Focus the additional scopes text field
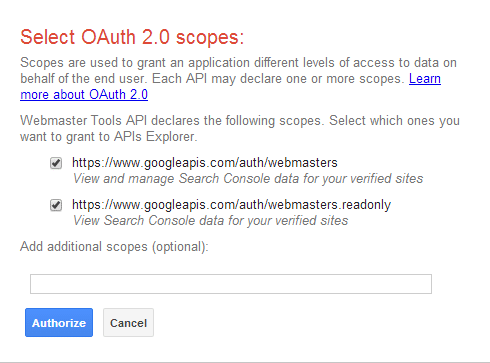This screenshot has height=363, width=490. pyautogui.click(x=231, y=284)
